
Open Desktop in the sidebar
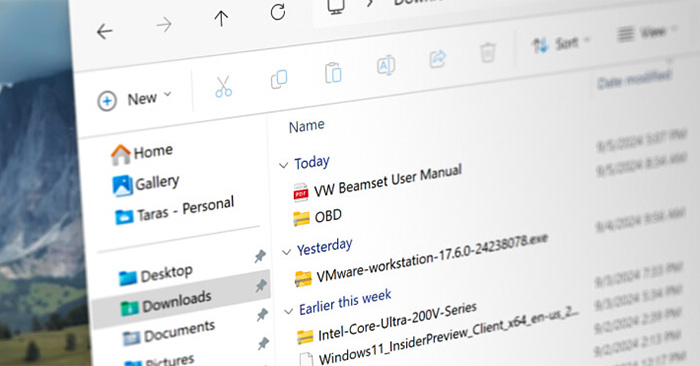point(155,274)
